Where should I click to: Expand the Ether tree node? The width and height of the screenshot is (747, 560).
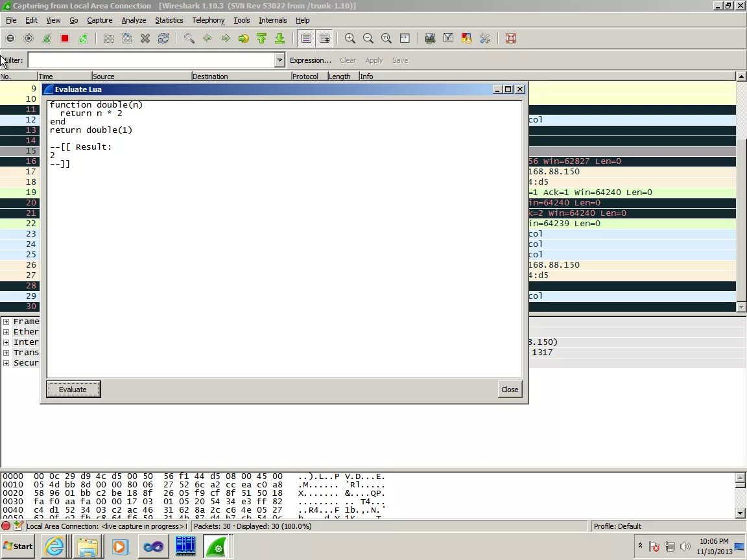6,332
